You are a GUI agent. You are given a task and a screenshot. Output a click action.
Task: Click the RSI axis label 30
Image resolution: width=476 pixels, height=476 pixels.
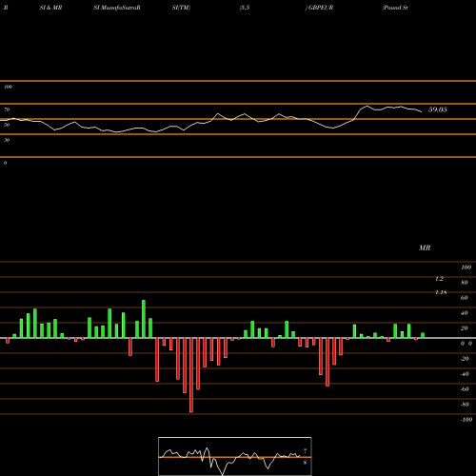coord(7,140)
